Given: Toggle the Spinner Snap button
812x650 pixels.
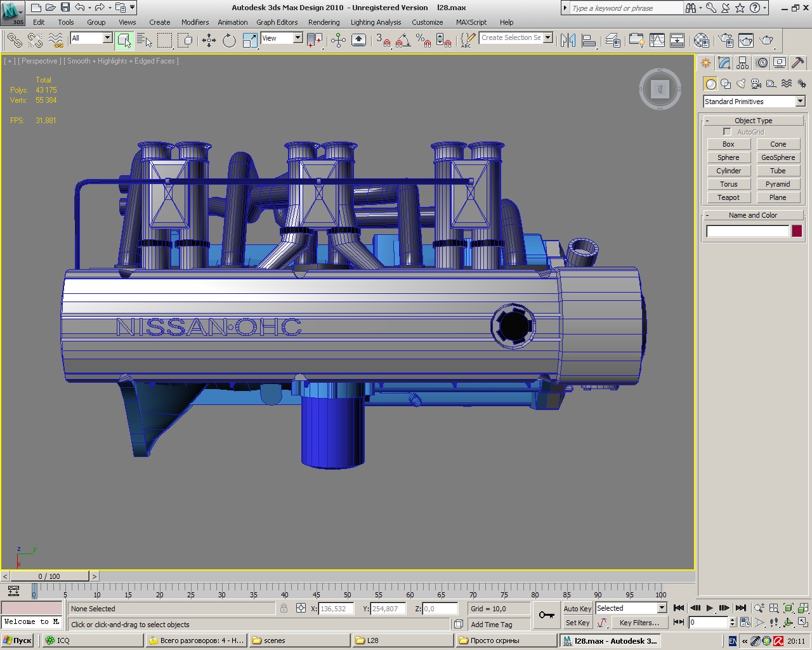Looking at the screenshot, I should (444, 41).
